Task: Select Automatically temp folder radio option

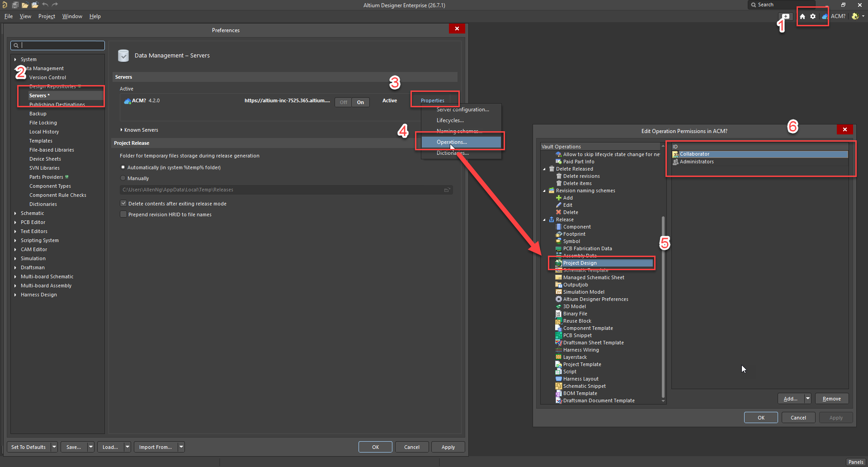Action: point(123,167)
